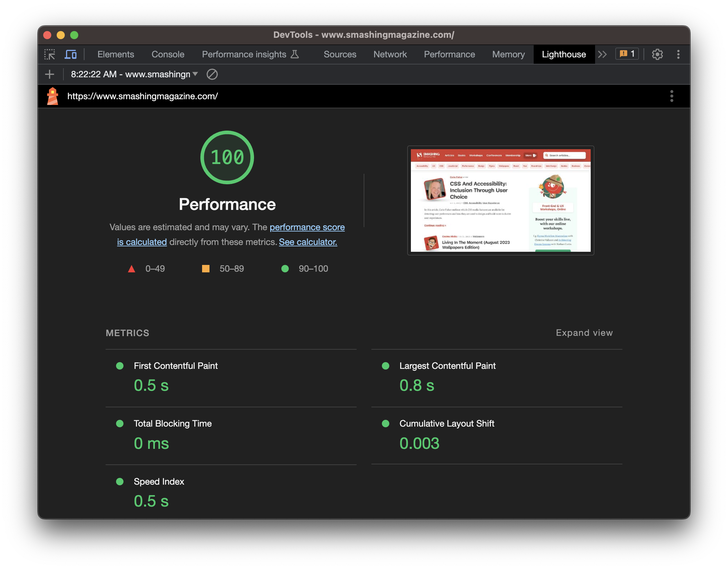Open the report options kebab menu

tap(672, 96)
